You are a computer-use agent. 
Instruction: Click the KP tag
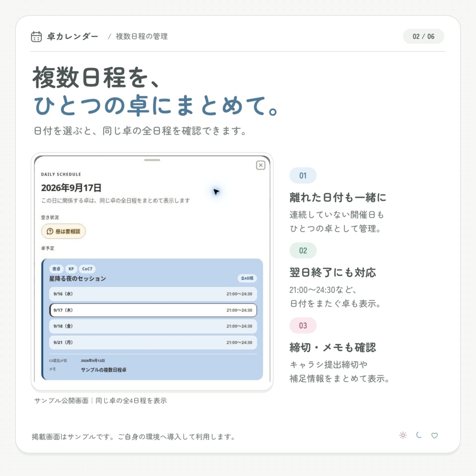[71, 269]
